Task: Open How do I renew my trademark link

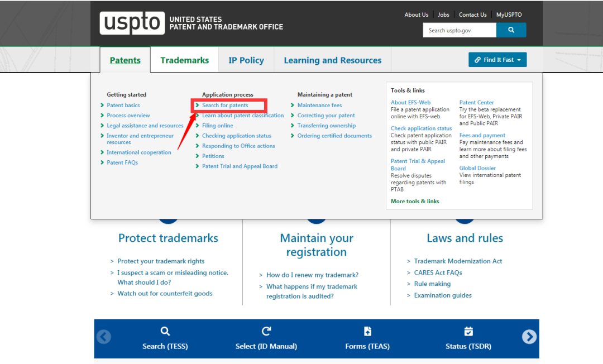Action: 312,275
